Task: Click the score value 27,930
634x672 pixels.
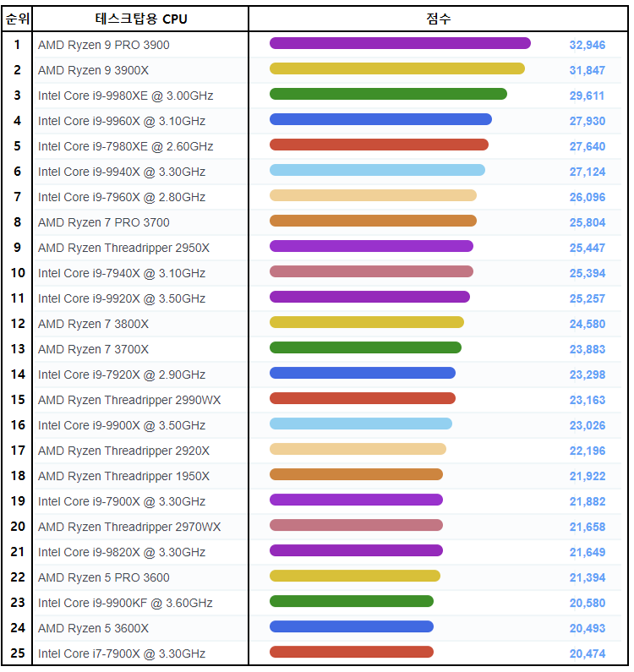Action: tap(588, 121)
